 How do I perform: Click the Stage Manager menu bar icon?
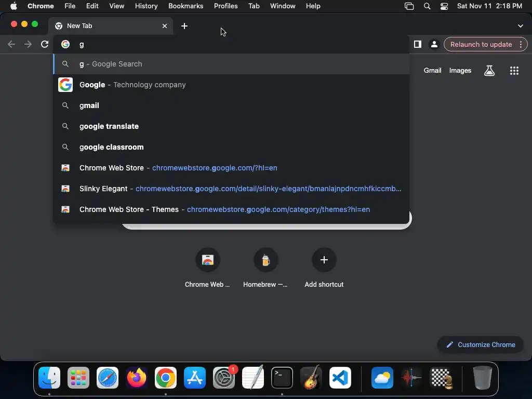click(x=409, y=6)
